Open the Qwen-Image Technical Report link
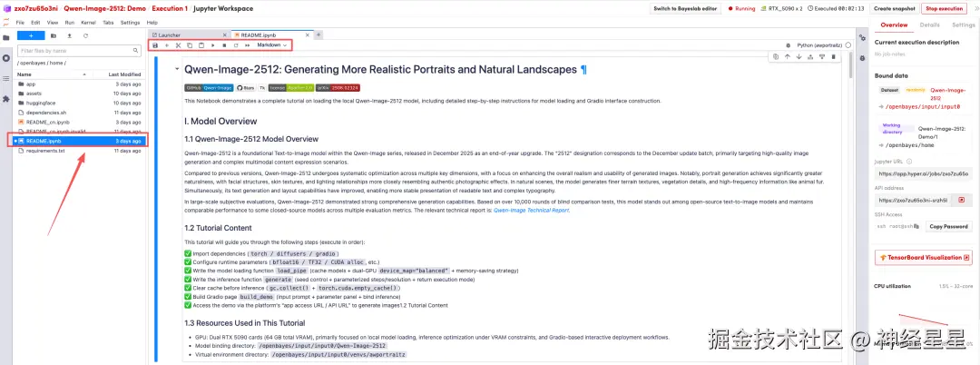980x365 pixels. pyautogui.click(x=531, y=211)
